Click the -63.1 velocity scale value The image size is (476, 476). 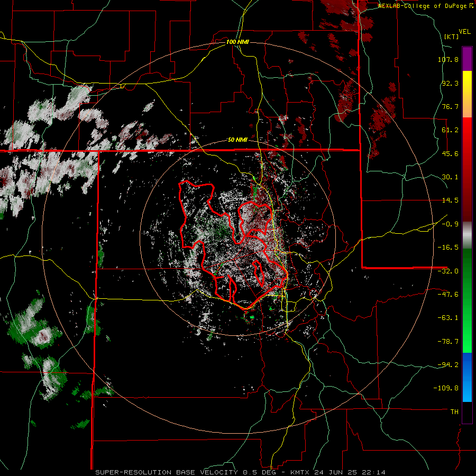click(x=448, y=318)
